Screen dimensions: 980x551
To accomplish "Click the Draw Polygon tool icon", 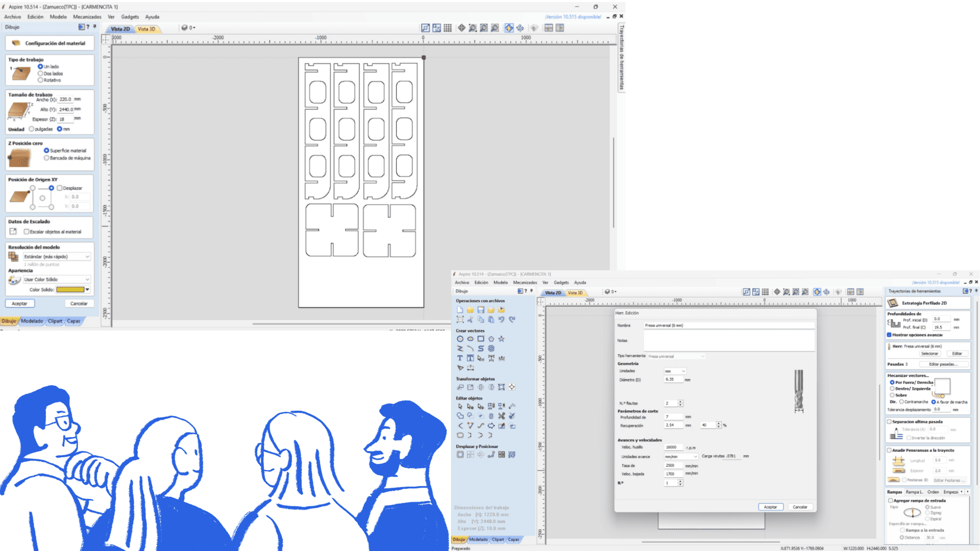I will (491, 339).
